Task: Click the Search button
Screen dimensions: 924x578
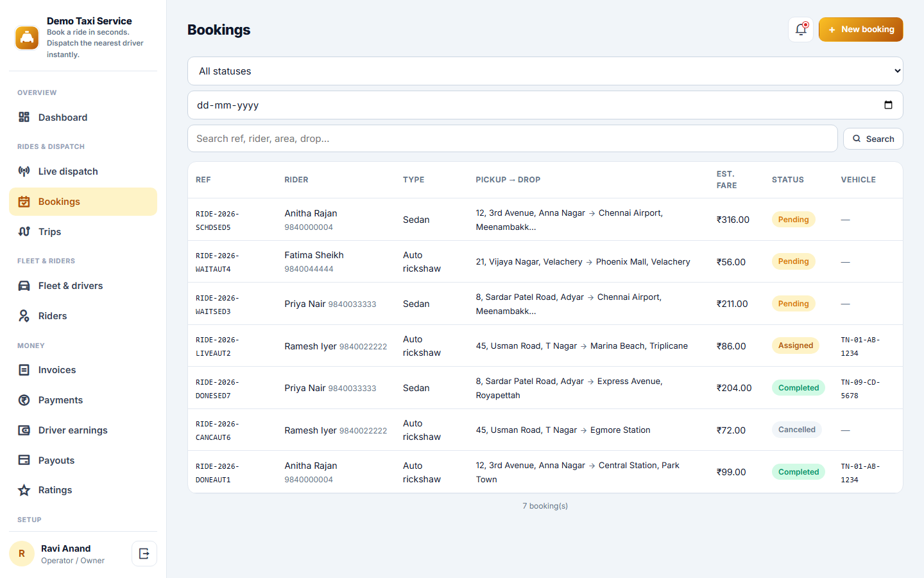Action: [x=873, y=139]
